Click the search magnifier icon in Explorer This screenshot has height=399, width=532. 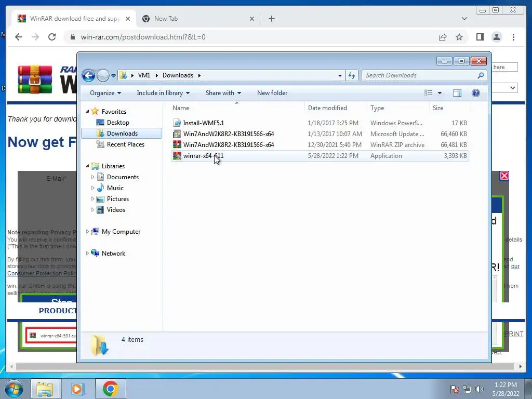(481, 75)
